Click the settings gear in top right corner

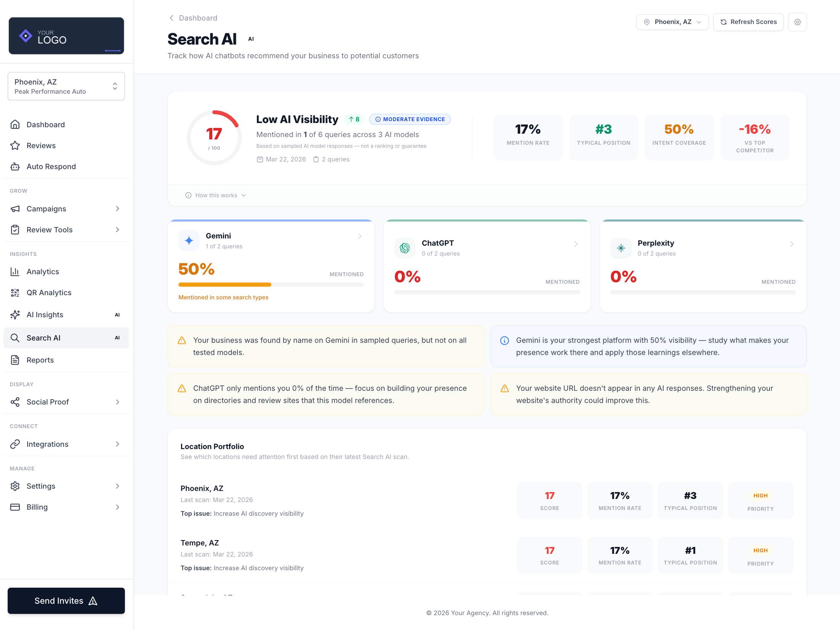(797, 22)
